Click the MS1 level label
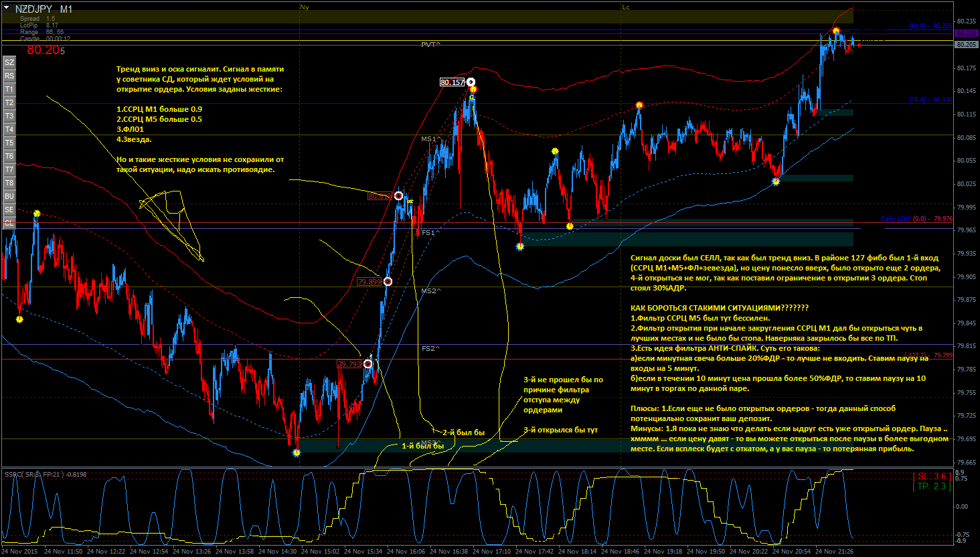980x557 pixels. pyautogui.click(x=430, y=139)
